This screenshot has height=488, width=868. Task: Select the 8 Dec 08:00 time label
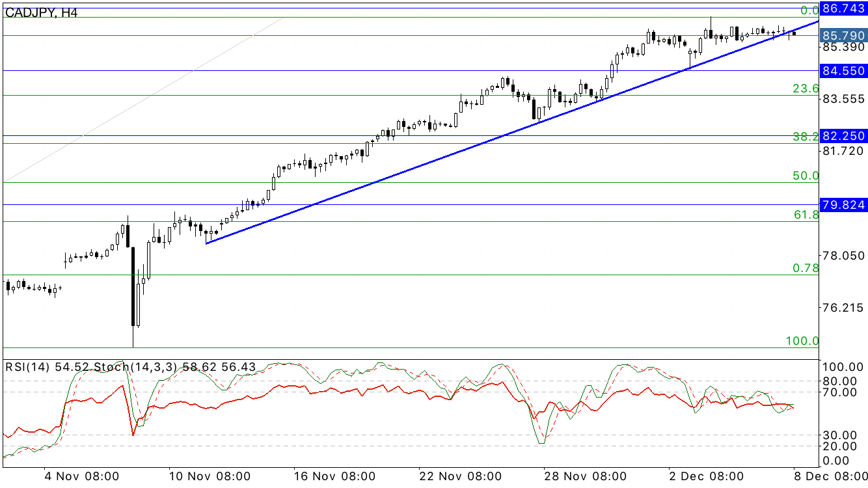click(830, 476)
